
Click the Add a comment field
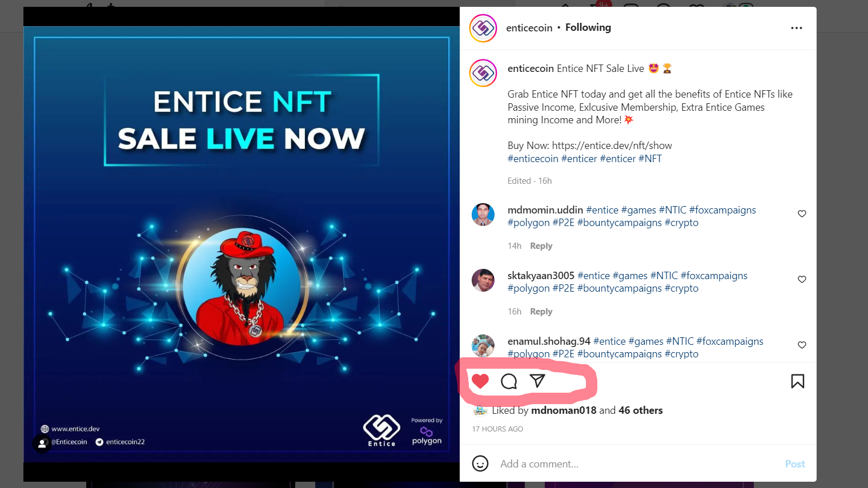pos(637,464)
